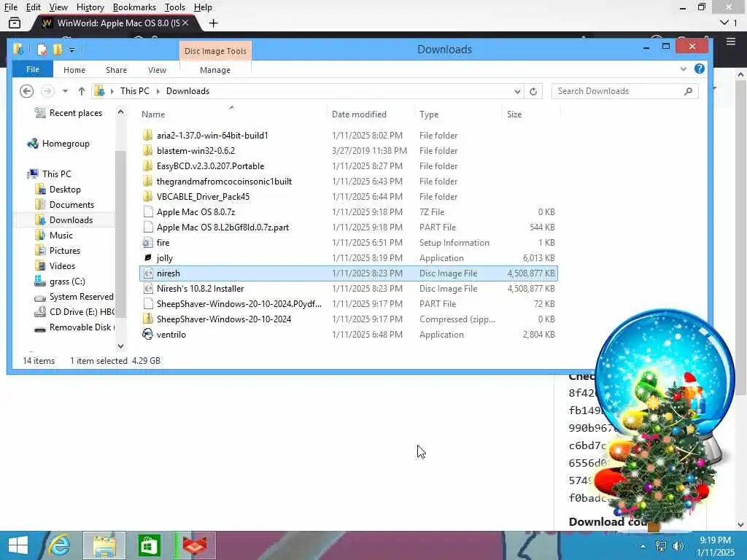Sort files by the Name column header
The image size is (747, 560).
pos(153,114)
